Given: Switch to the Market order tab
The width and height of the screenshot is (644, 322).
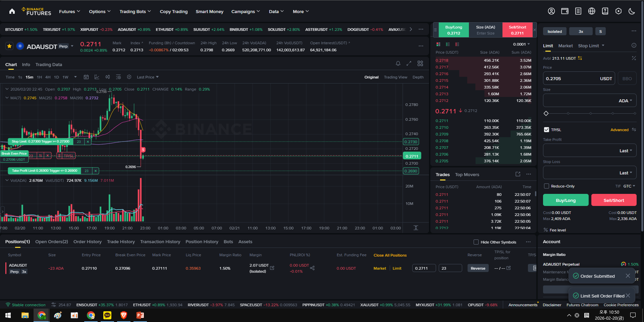Looking at the screenshot, I should 565,46.
